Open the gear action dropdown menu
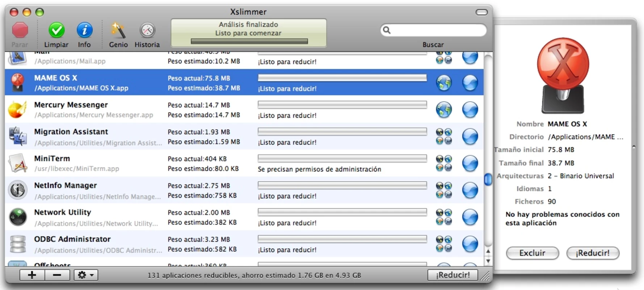Image resolution: width=644 pixels, height=290 pixels. click(86, 275)
